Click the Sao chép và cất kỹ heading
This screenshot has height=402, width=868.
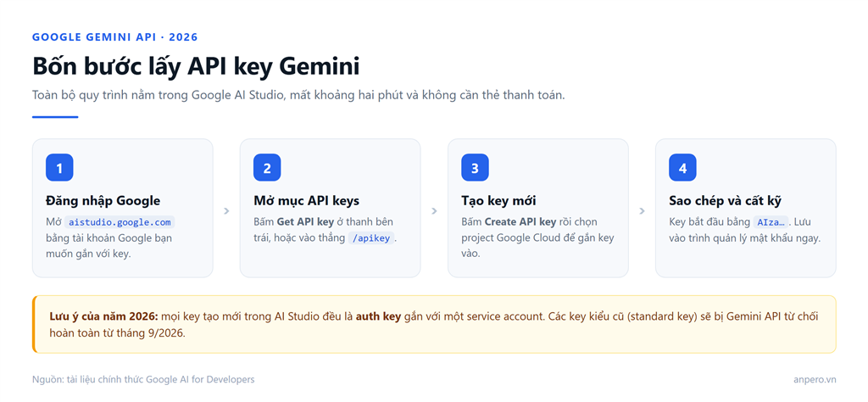tap(726, 200)
